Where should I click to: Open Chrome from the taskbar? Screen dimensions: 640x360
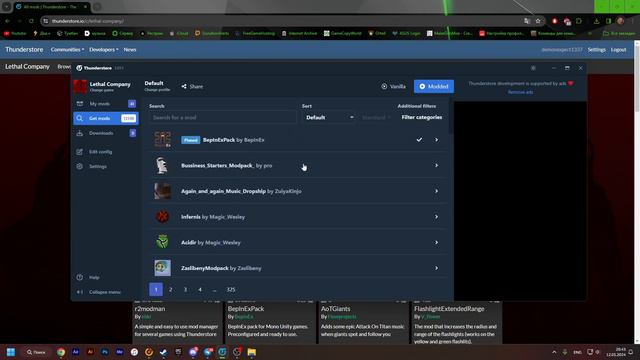61,352
